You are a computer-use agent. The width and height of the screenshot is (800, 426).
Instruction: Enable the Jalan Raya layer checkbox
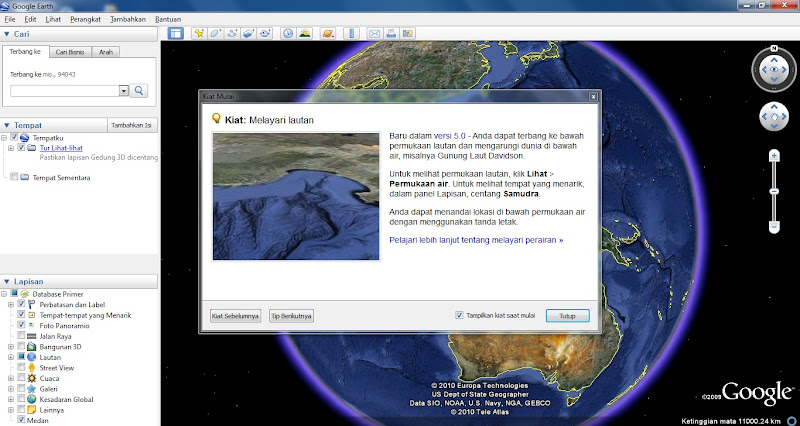click(x=21, y=336)
